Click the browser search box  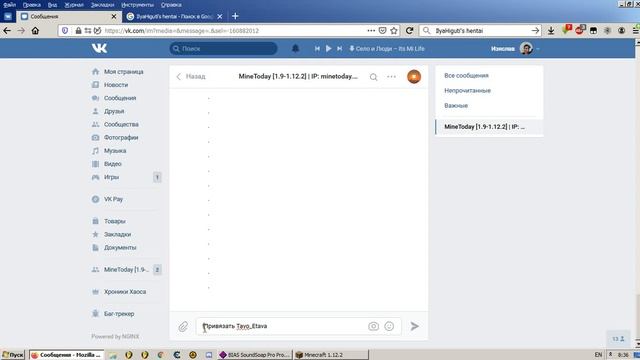pyautogui.click(x=482, y=31)
